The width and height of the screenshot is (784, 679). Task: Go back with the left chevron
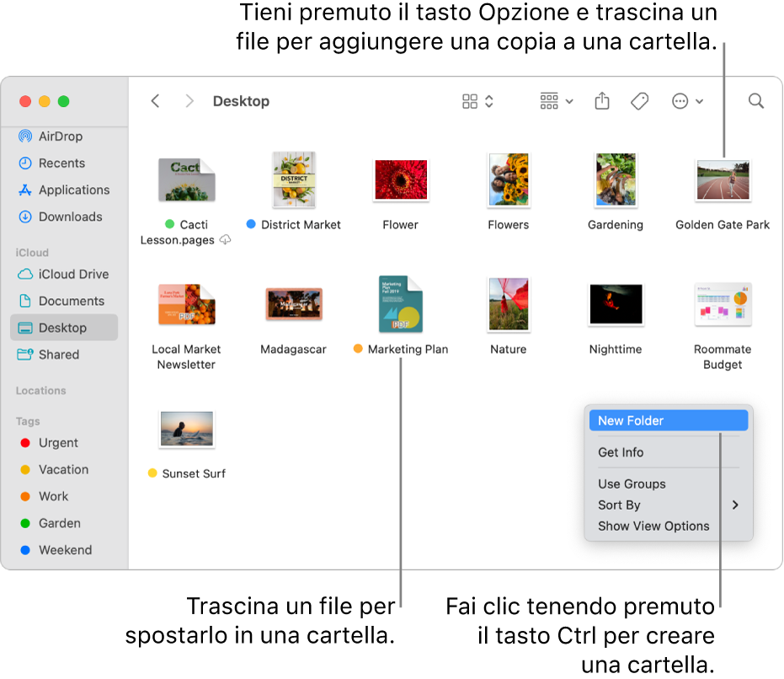[x=156, y=101]
